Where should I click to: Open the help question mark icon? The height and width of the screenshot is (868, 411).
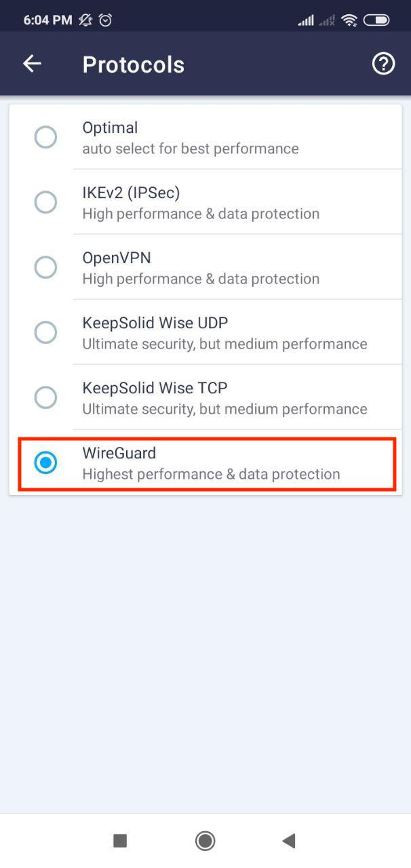[383, 64]
